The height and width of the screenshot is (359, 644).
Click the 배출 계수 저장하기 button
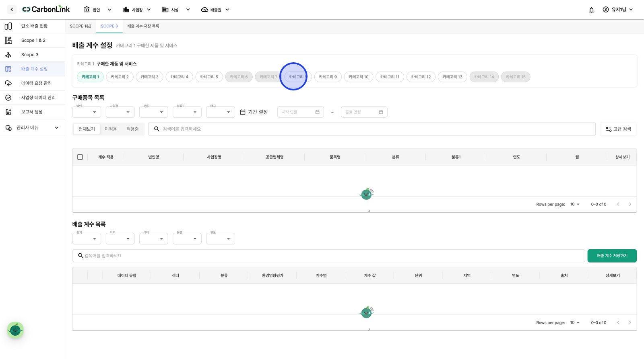(x=612, y=256)
